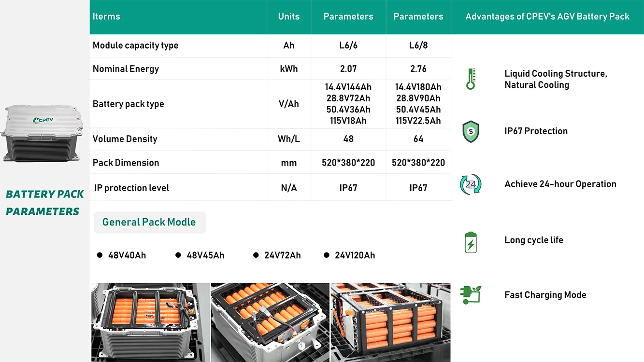Choose the long cycle life battery icon

[x=471, y=242]
